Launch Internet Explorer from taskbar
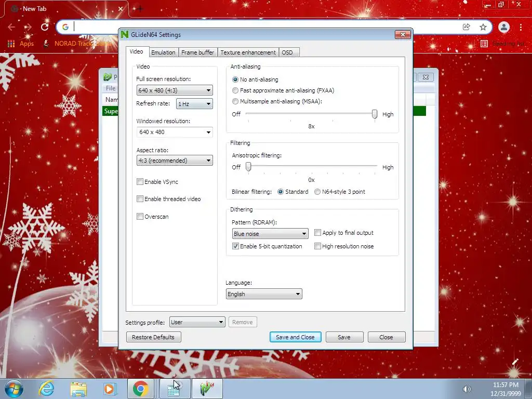This screenshot has width=532, height=399. pos(46,389)
